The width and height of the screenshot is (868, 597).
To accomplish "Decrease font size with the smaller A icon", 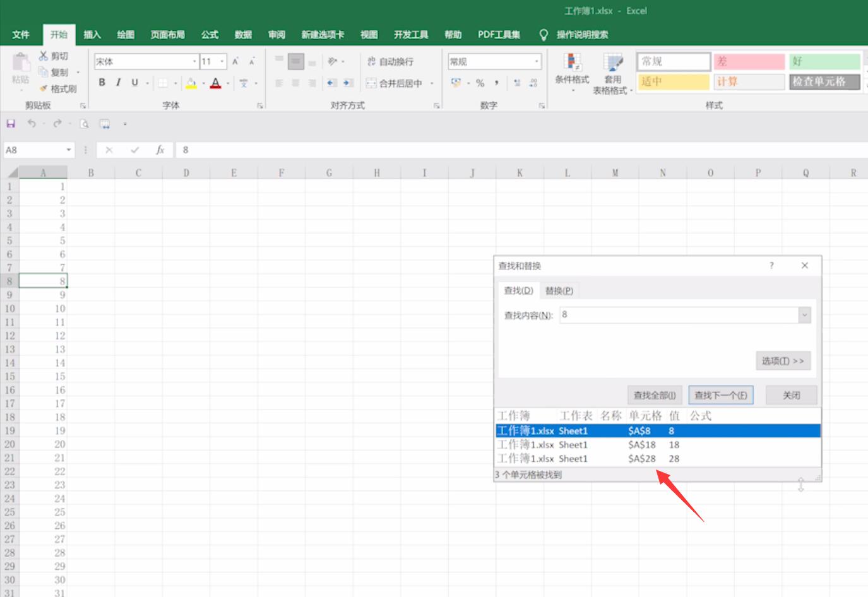I will point(251,61).
